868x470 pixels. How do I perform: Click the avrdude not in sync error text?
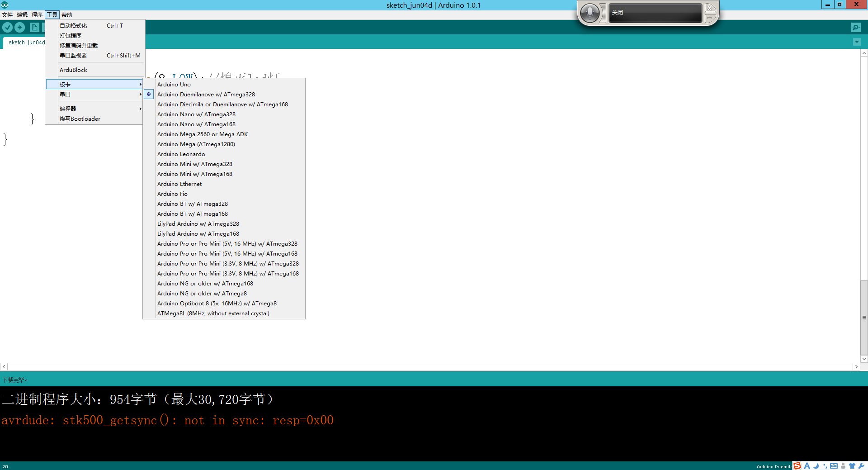[x=168, y=420]
